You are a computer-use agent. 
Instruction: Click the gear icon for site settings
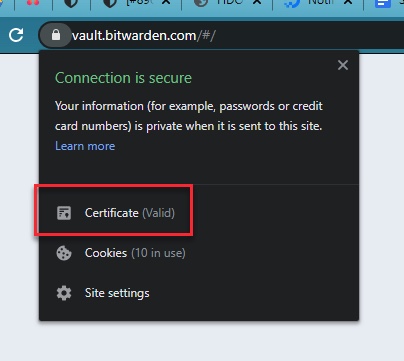[x=64, y=293]
